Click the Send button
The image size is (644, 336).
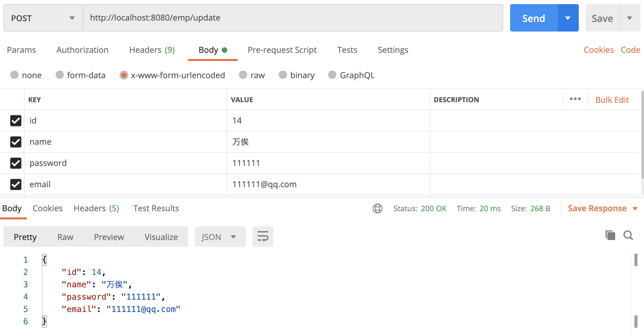pyautogui.click(x=533, y=18)
